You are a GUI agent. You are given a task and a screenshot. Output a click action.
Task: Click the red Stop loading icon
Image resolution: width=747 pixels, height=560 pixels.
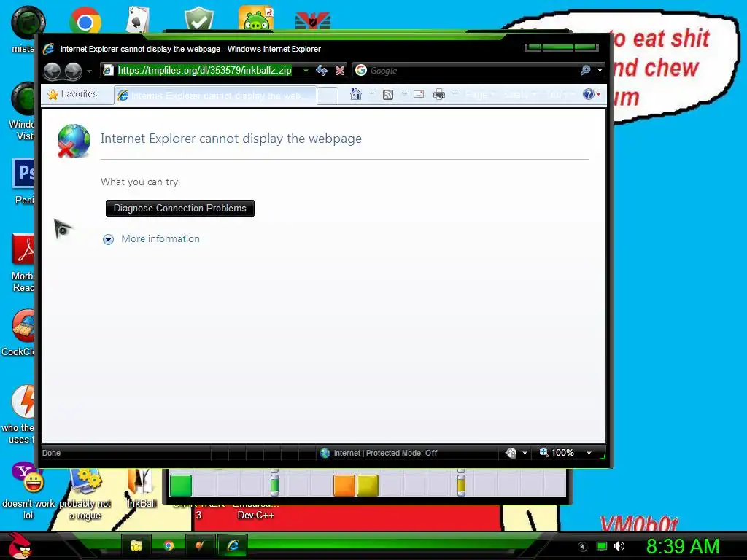340,71
